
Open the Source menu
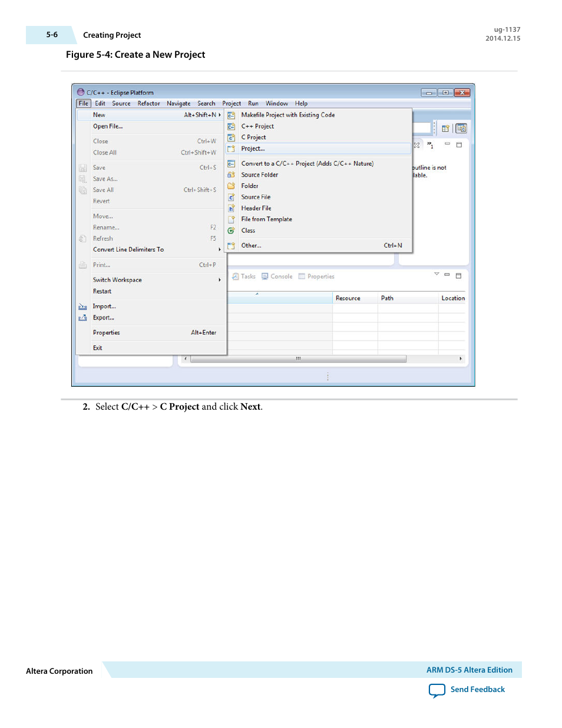tap(121, 104)
